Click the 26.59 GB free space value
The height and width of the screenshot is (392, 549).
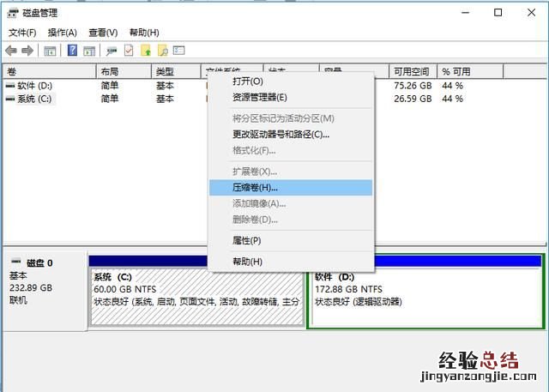pyautogui.click(x=413, y=99)
